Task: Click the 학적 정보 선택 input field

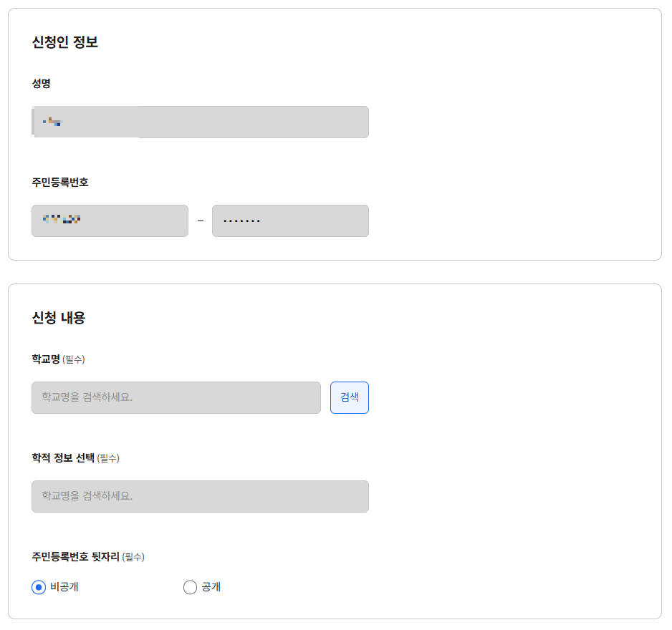Action: pos(200,496)
